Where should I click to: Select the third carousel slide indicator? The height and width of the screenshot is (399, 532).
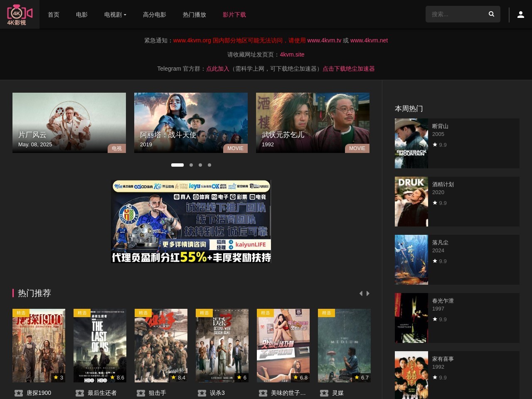[200, 165]
